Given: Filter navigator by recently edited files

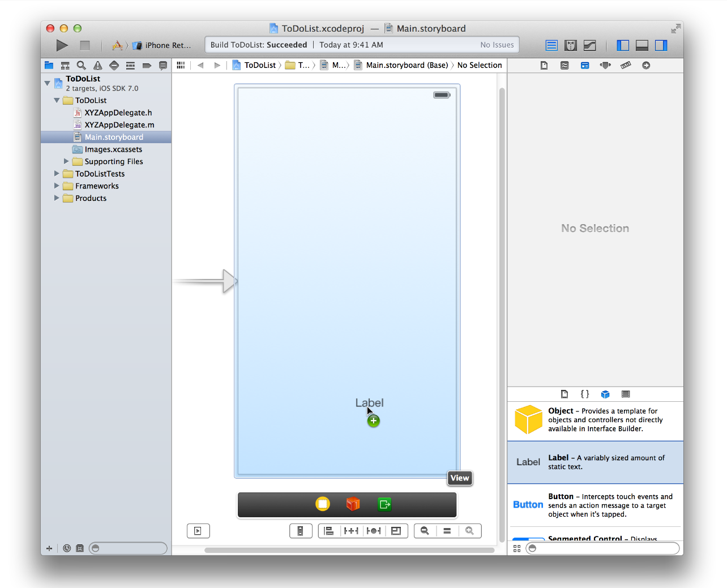Looking at the screenshot, I should 67,548.
